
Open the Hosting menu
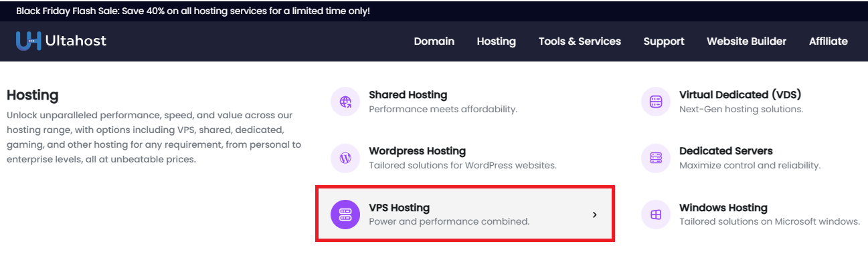497,41
